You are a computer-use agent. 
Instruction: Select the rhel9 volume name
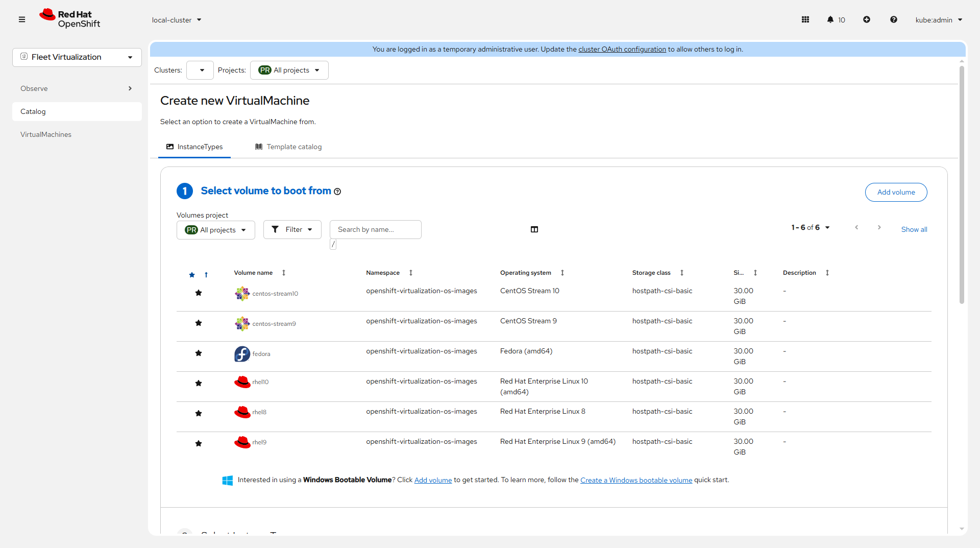click(259, 442)
